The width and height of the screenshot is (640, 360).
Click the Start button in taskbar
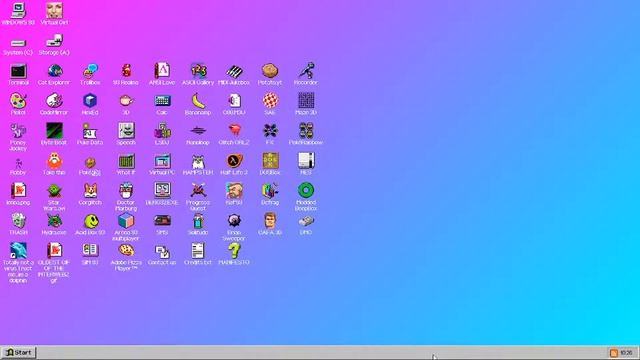point(18,353)
